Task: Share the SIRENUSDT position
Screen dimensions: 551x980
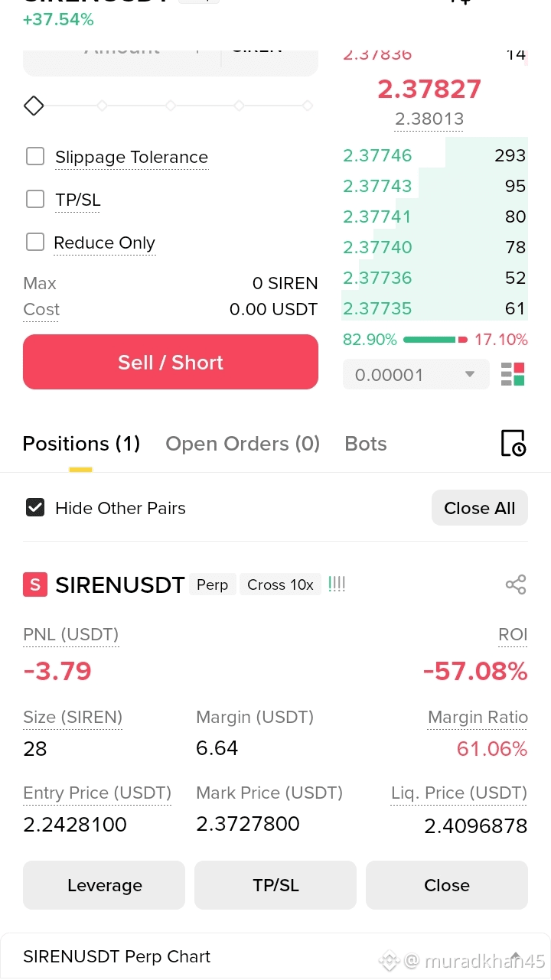Action: pos(516,585)
